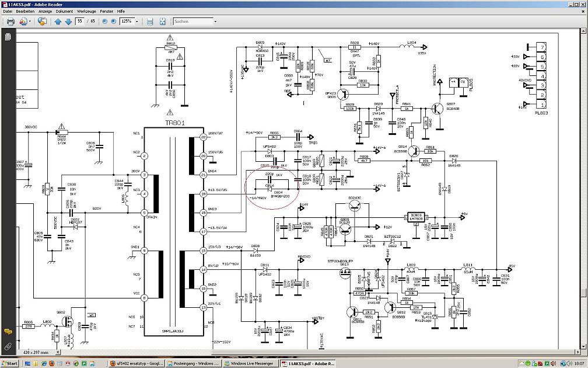Go to previous page with up arrow

tap(57, 22)
